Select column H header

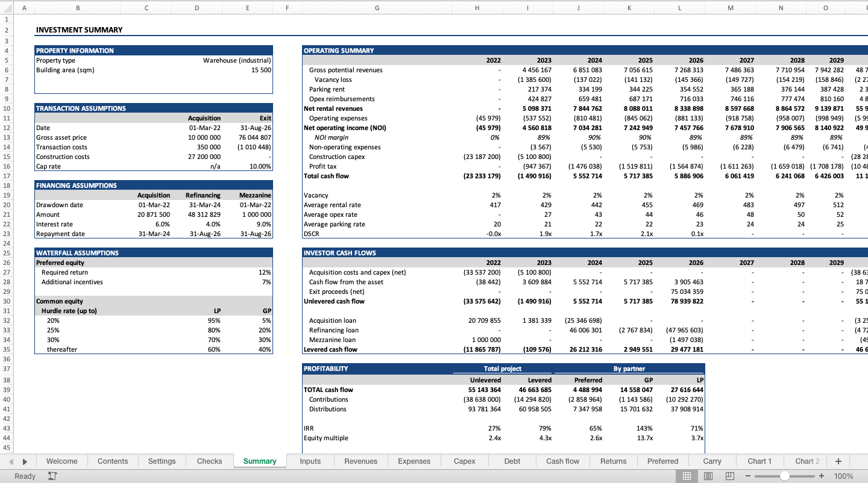[477, 8]
